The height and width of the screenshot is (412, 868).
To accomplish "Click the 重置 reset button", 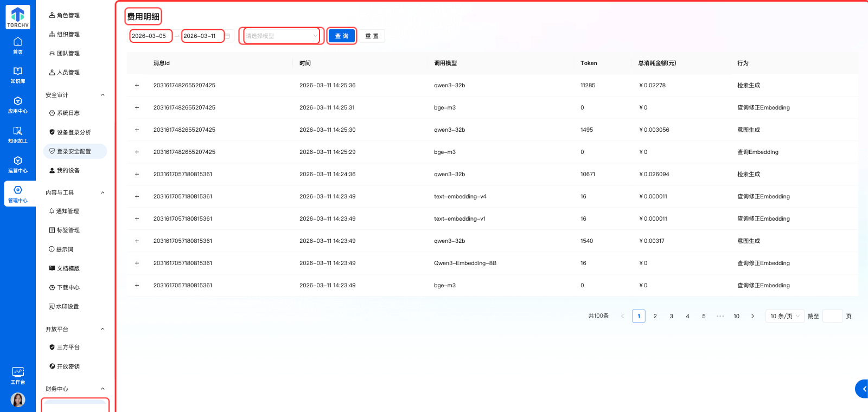I will [x=372, y=36].
